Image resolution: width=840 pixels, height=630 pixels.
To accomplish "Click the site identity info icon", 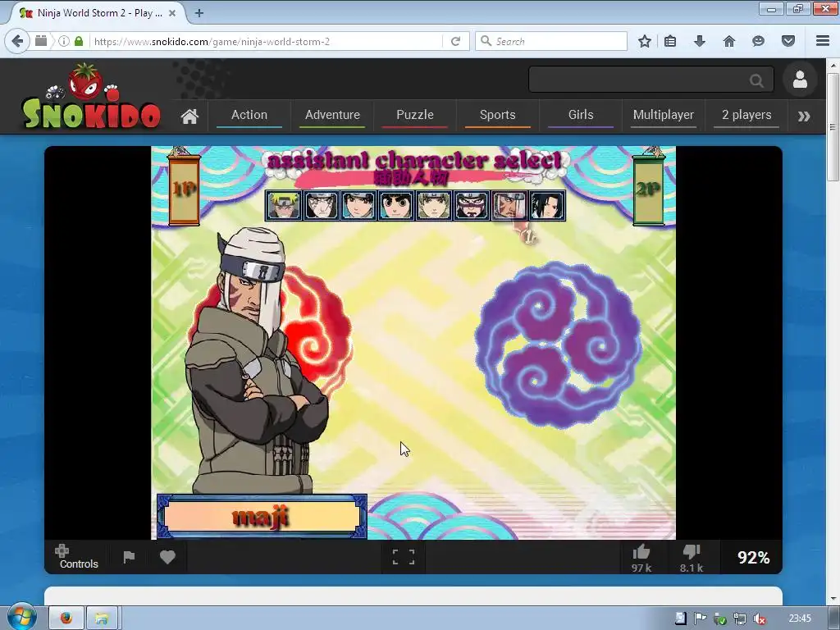I will pos(64,41).
